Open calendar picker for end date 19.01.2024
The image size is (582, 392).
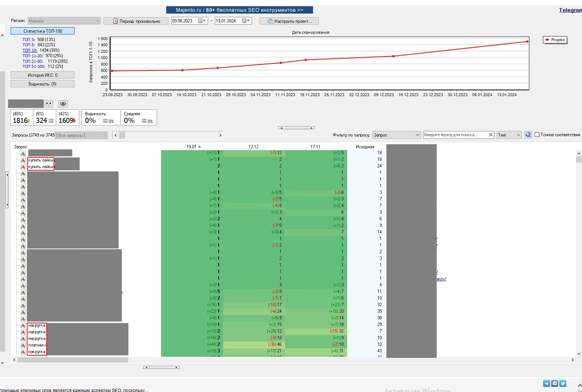(246, 21)
